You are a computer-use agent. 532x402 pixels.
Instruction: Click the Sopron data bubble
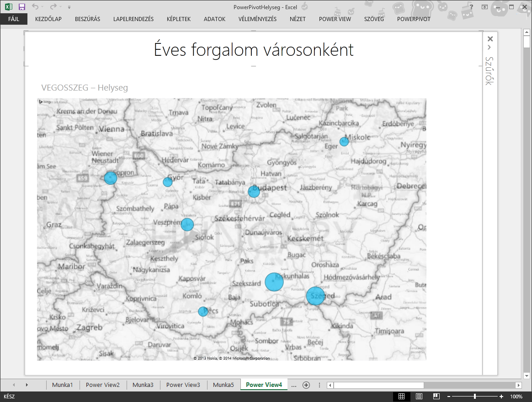pos(110,178)
